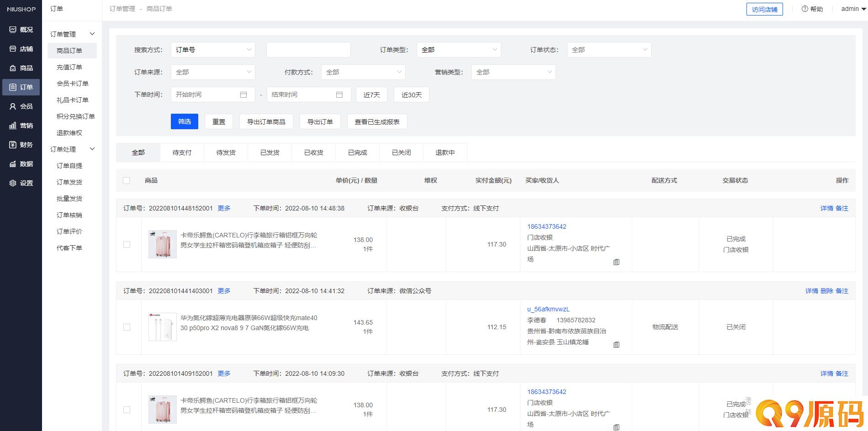The height and width of the screenshot is (431, 868).
Task: Switch to the 退款中 tab
Action: coord(445,152)
